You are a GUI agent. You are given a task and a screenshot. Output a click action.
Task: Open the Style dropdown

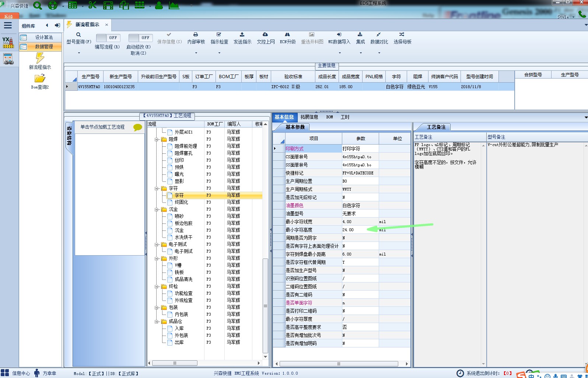click(x=566, y=17)
